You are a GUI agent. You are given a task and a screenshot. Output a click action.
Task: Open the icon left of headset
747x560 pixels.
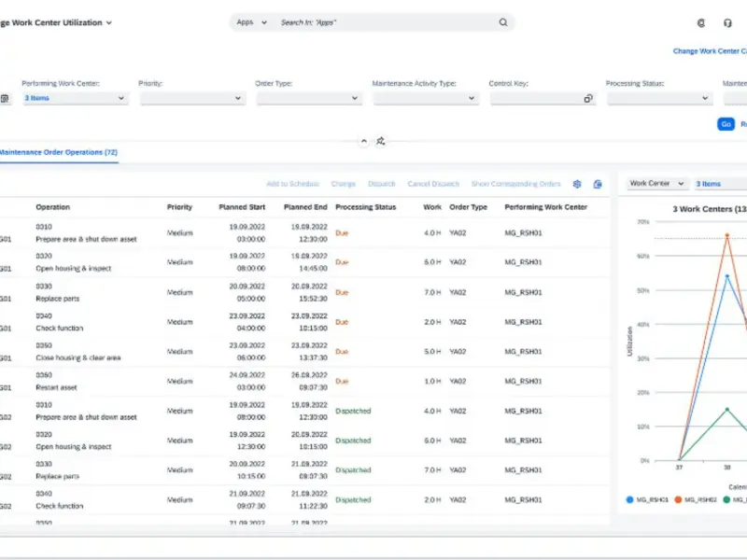pos(701,22)
